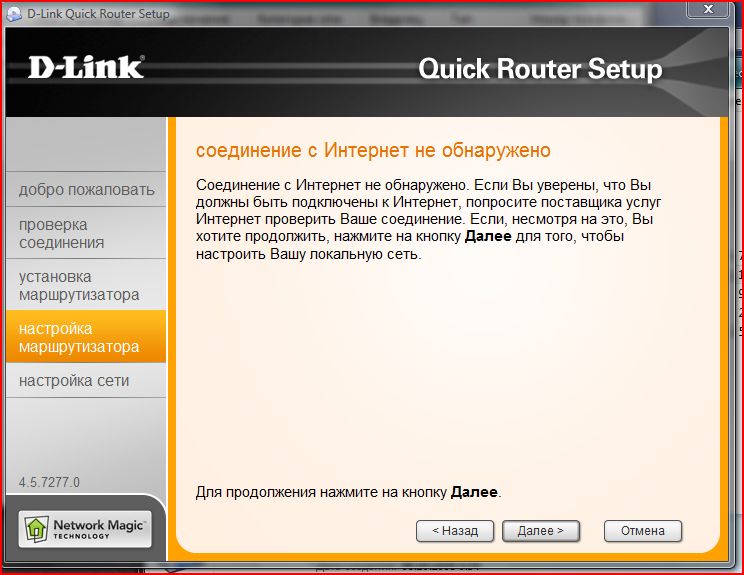Viewport: 744px width, 575px height.
Task: Click the Для продолжения нажмите на кнопку Далее text
Action: (348, 492)
